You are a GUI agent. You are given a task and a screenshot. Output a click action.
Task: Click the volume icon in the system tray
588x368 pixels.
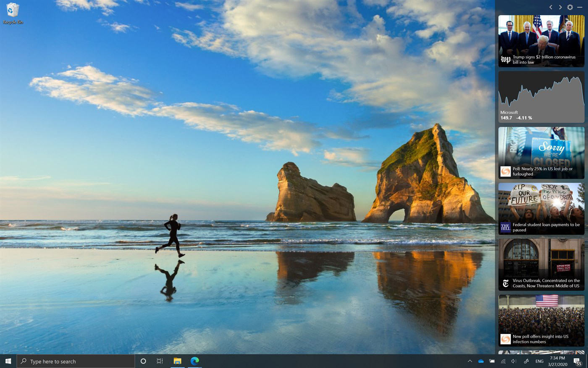click(x=513, y=361)
